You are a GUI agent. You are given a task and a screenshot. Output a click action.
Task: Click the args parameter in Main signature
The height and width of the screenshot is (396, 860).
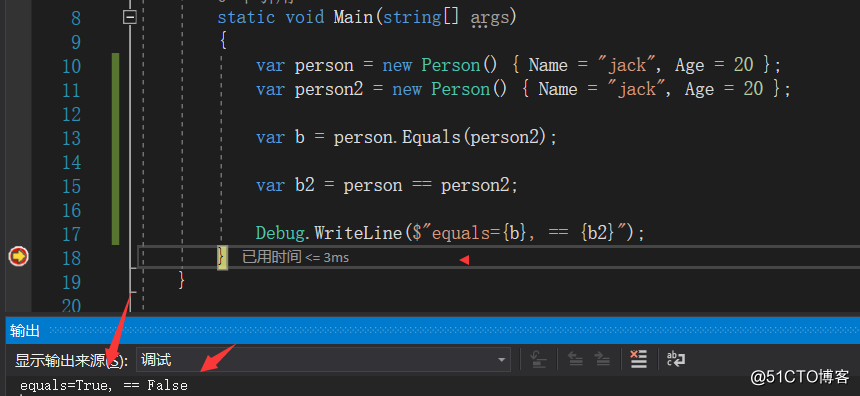click(x=489, y=17)
